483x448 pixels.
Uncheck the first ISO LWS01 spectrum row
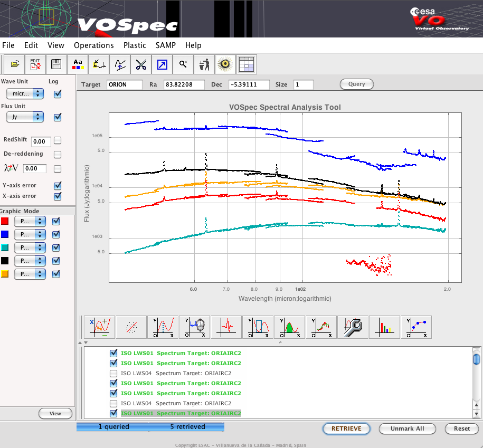click(x=113, y=353)
